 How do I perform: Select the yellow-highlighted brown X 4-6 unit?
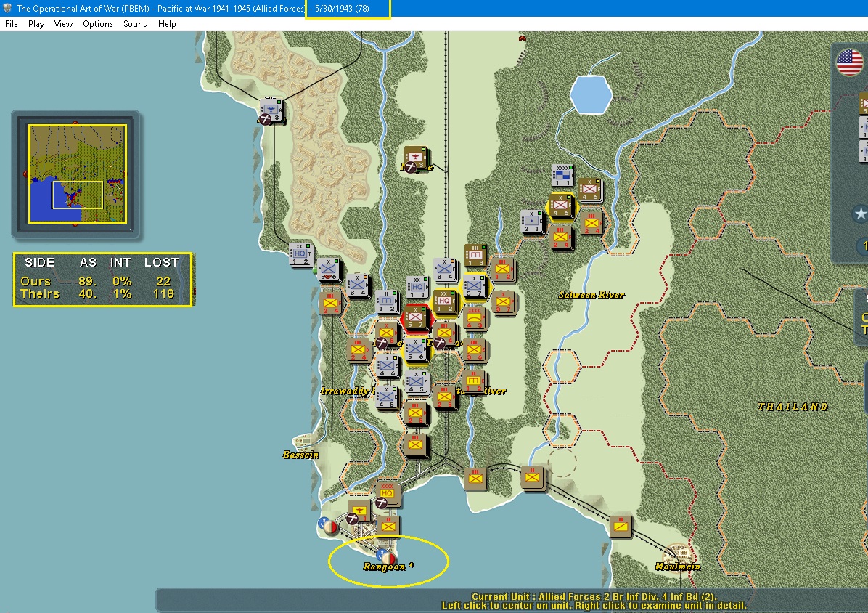560,206
